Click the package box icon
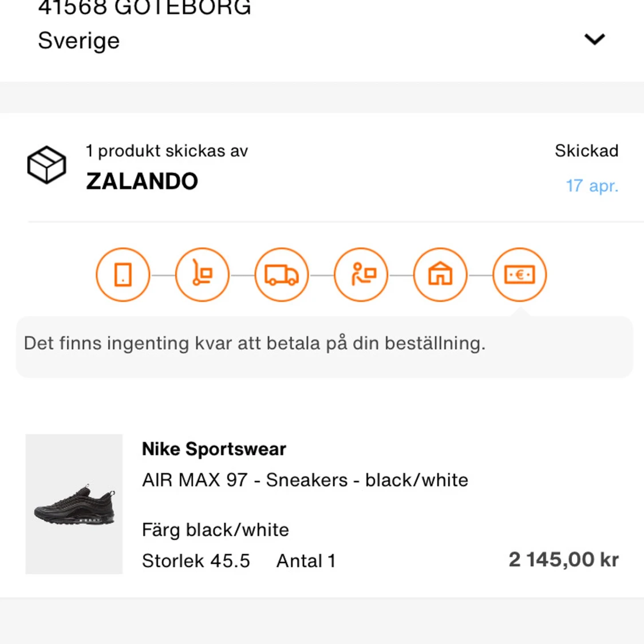The width and height of the screenshot is (644, 644). (47, 165)
